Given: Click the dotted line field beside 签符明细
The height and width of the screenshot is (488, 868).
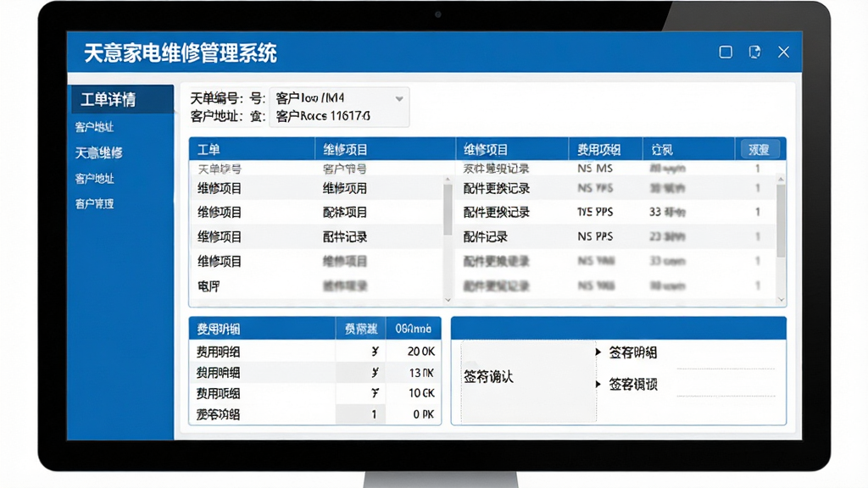Looking at the screenshot, I should 726,368.
